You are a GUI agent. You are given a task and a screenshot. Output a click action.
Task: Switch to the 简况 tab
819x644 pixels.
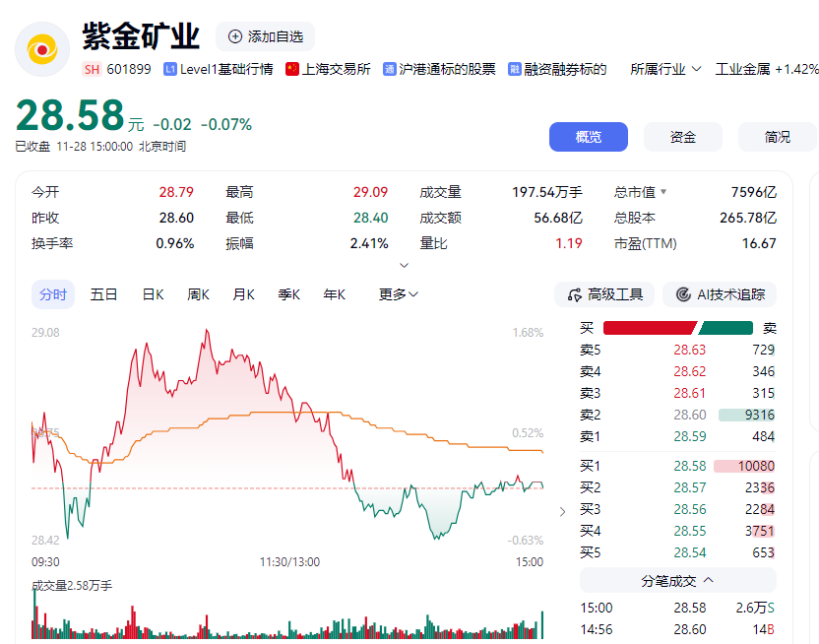coord(777,137)
